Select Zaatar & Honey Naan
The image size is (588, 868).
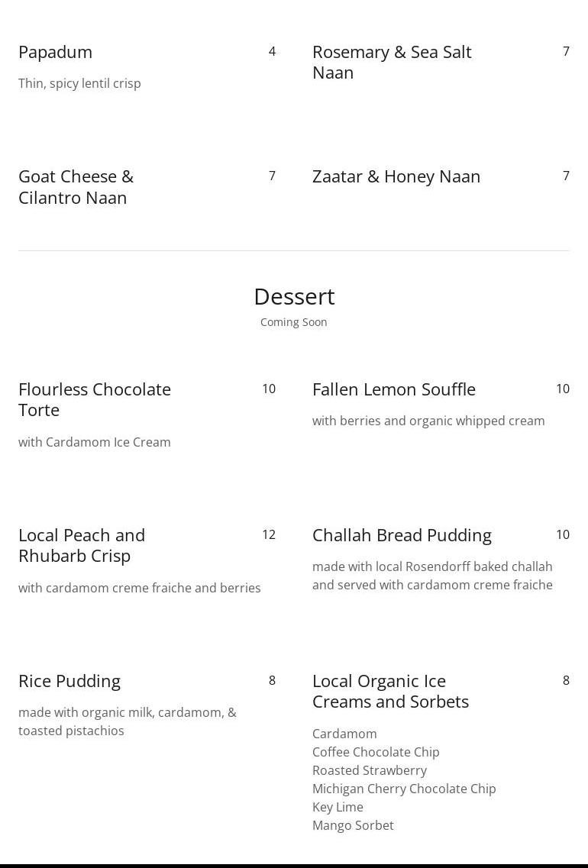(x=396, y=176)
